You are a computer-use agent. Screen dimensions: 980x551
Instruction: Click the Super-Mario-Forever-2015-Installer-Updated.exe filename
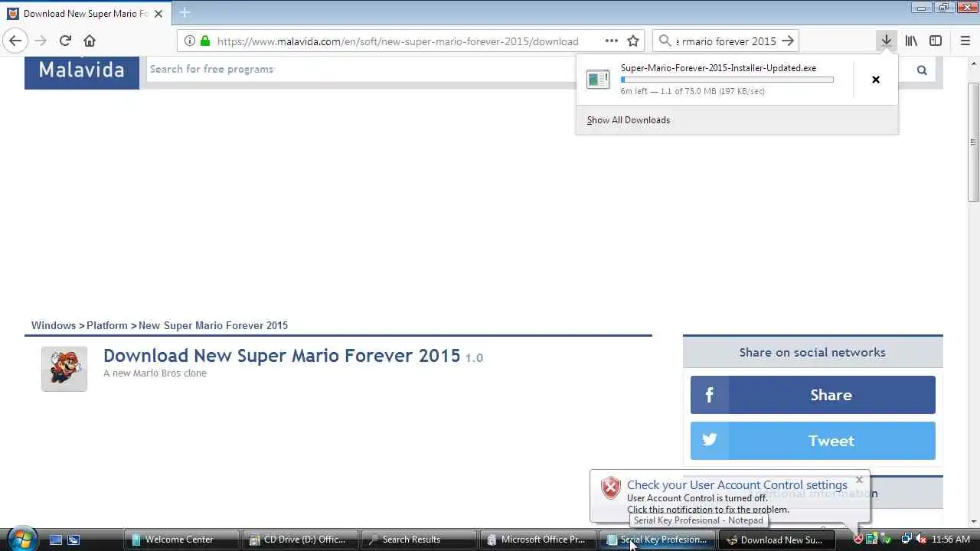(x=718, y=68)
